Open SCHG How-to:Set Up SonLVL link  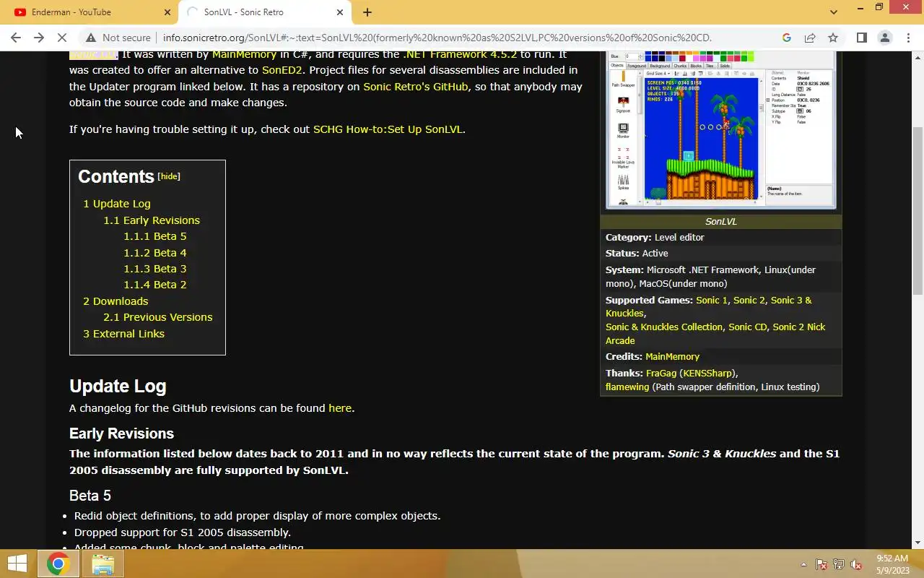(x=388, y=129)
